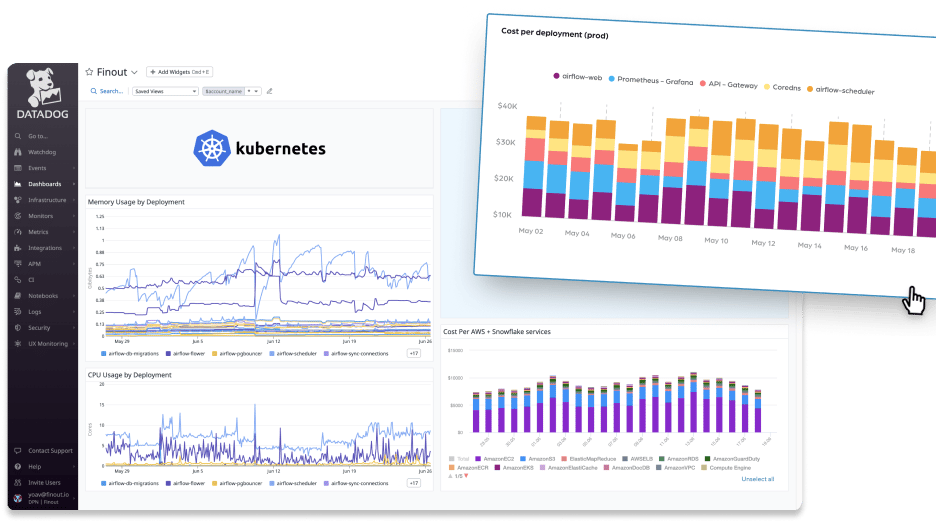Toggle AmazonECR in AWS services legend

(x=469, y=468)
